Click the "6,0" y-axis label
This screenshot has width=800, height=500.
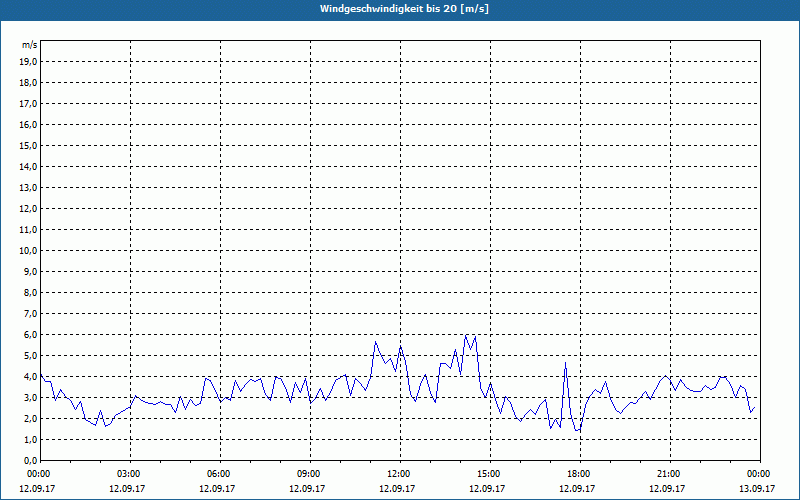[30, 335]
